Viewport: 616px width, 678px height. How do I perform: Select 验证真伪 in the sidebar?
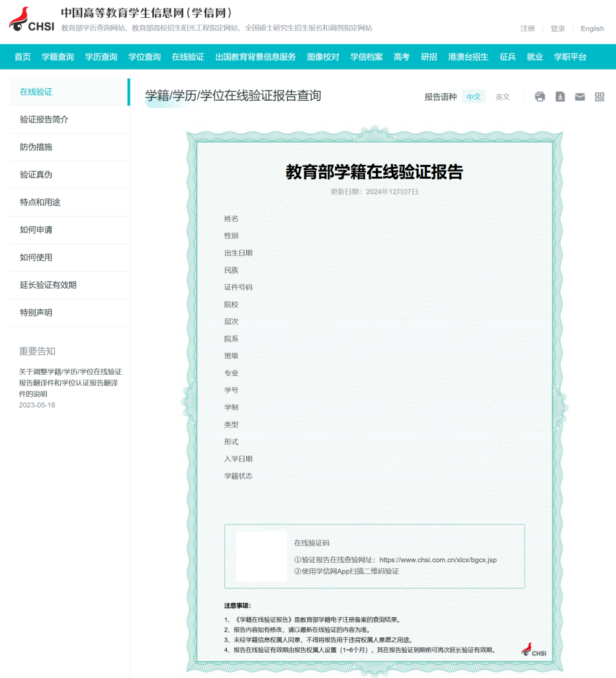pos(69,175)
